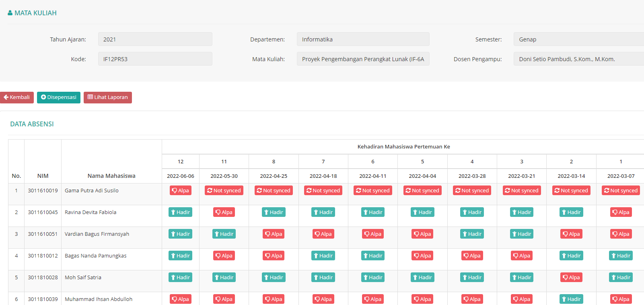Toggle Vardian Bagus's Alpa on 2022-04-25
The width and height of the screenshot is (644, 305).
tap(274, 234)
